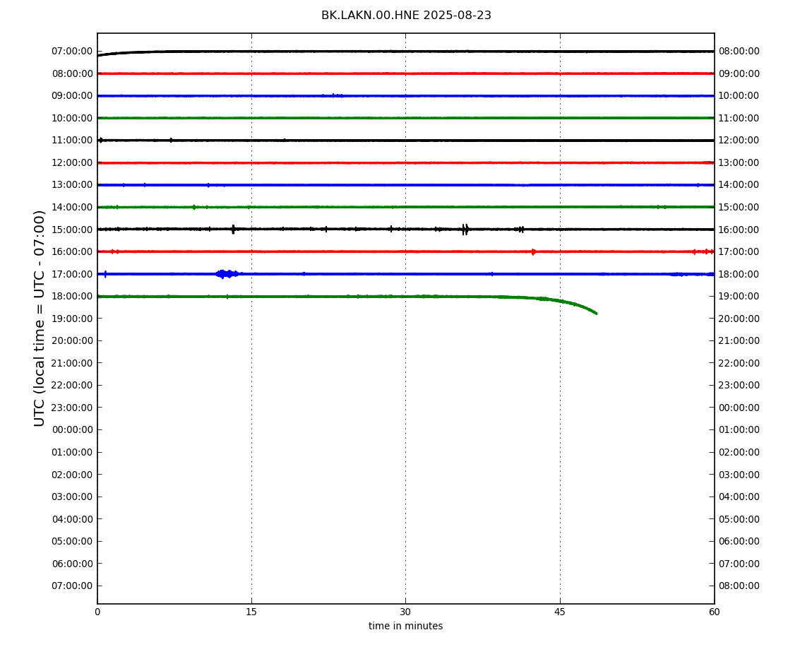The height and width of the screenshot is (671, 812).
Task: Click left-axis label 21:00:00
Action: pos(73,363)
